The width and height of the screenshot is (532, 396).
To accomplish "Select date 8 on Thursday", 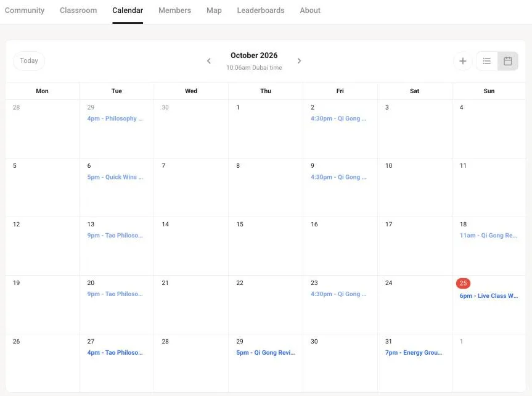I will point(238,166).
